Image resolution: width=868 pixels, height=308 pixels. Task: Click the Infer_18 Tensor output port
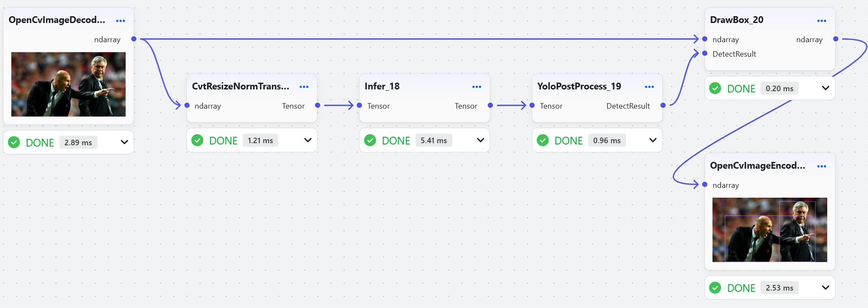coord(490,105)
